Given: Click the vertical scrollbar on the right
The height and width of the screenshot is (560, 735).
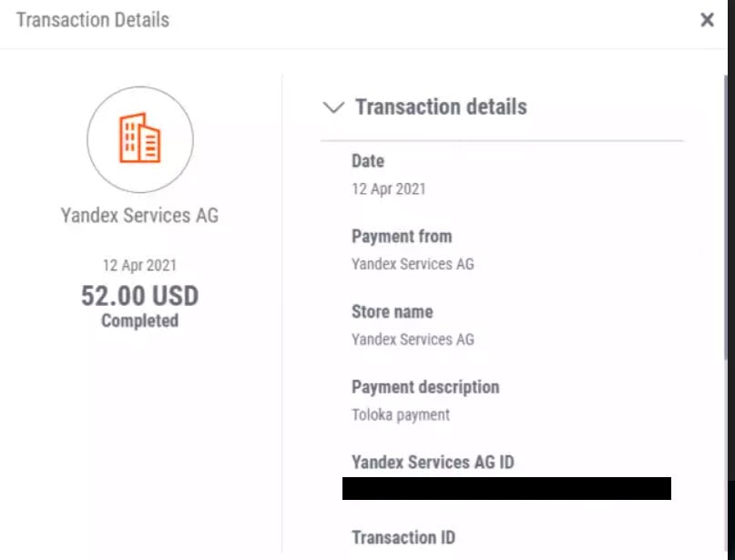Looking at the screenshot, I should coord(727,218).
